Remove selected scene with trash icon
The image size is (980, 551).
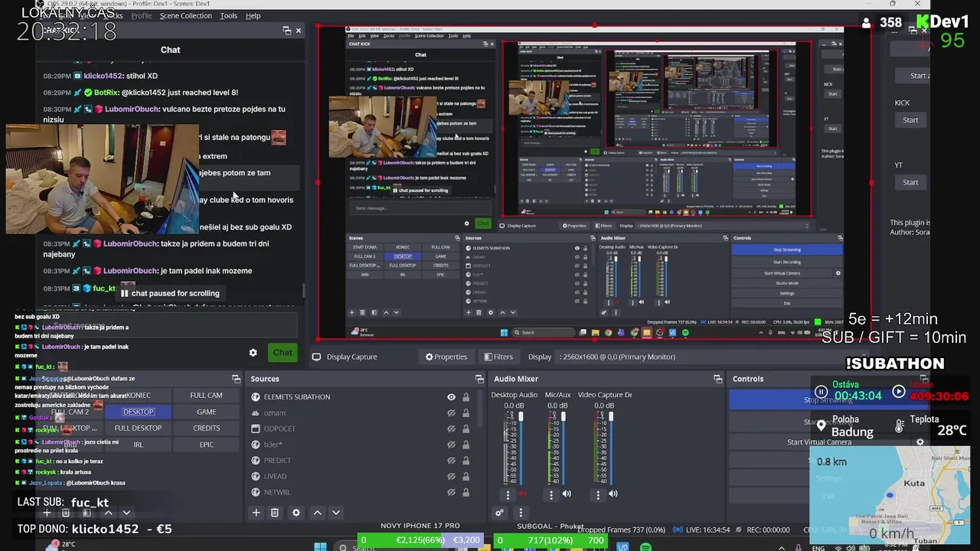(x=66, y=513)
